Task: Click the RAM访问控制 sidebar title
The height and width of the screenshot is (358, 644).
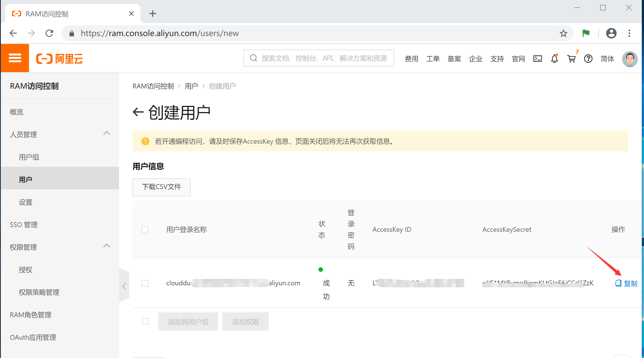Action: (x=34, y=86)
